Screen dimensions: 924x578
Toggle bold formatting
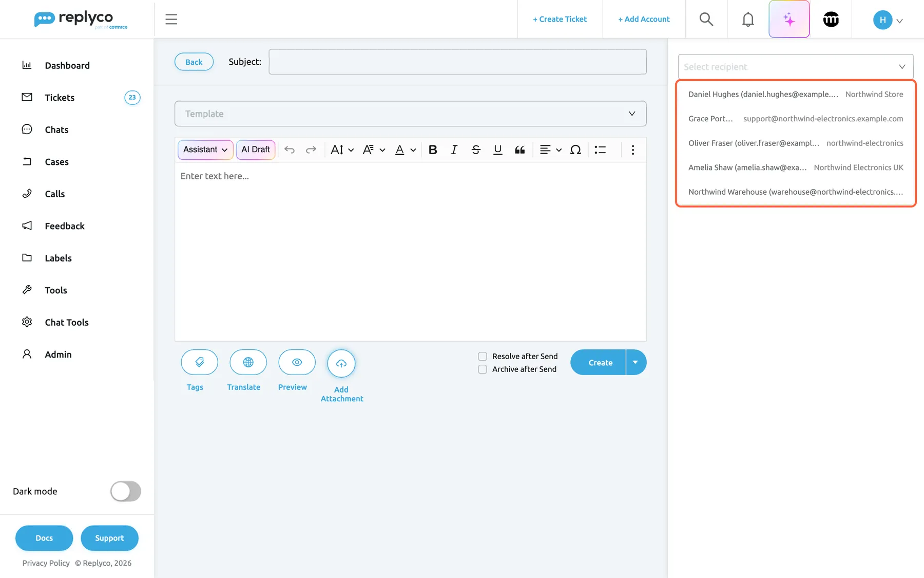(433, 150)
